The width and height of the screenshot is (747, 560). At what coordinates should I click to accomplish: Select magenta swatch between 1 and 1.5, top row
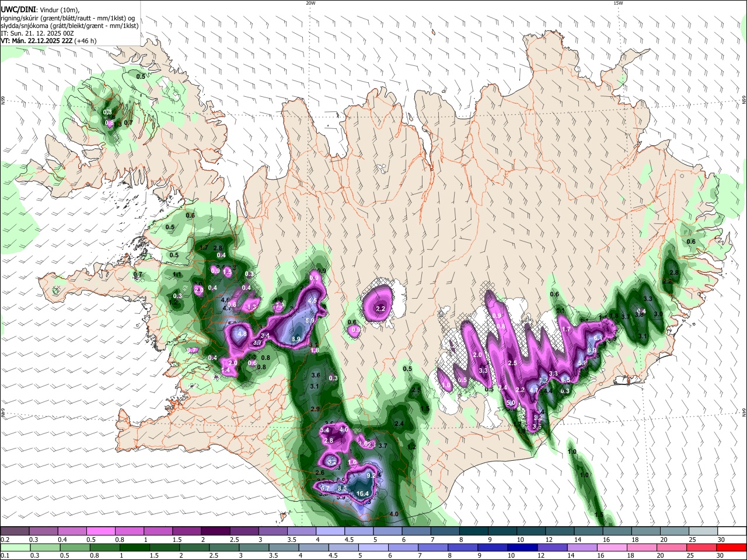pos(158,531)
